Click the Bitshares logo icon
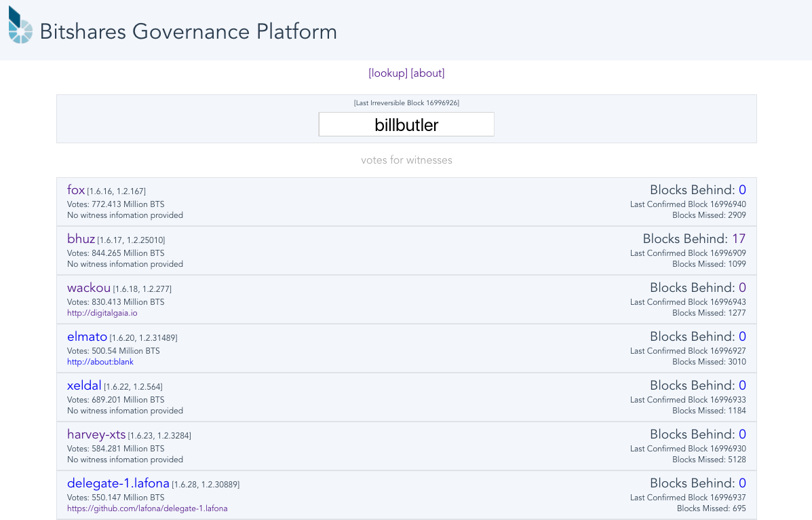The image size is (812, 520). pyautogui.click(x=21, y=25)
